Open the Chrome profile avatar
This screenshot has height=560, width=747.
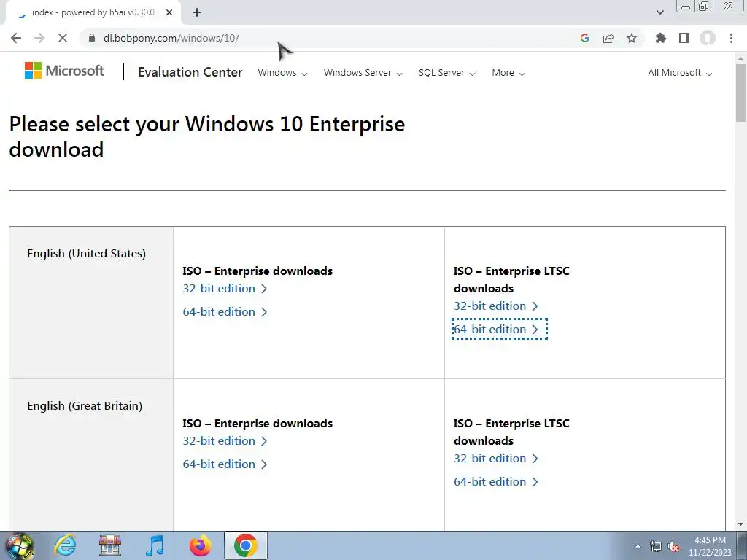coord(708,38)
